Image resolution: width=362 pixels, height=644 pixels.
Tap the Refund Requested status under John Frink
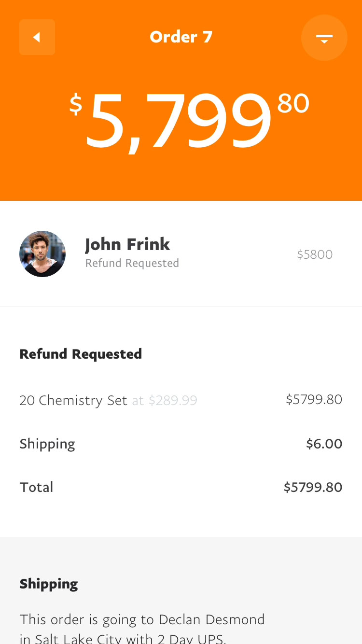coord(132,263)
